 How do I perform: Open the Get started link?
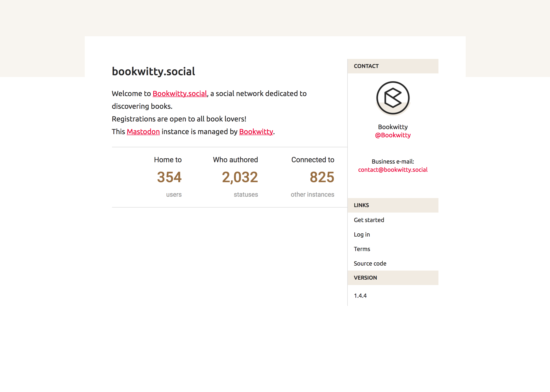click(369, 220)
